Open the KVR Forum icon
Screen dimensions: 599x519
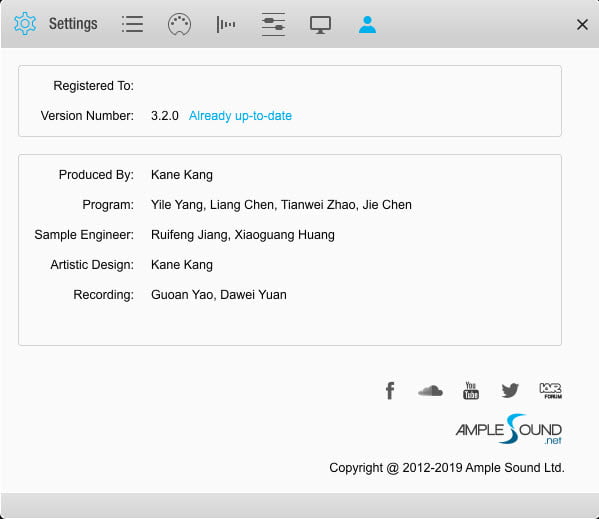click(550, 391)
